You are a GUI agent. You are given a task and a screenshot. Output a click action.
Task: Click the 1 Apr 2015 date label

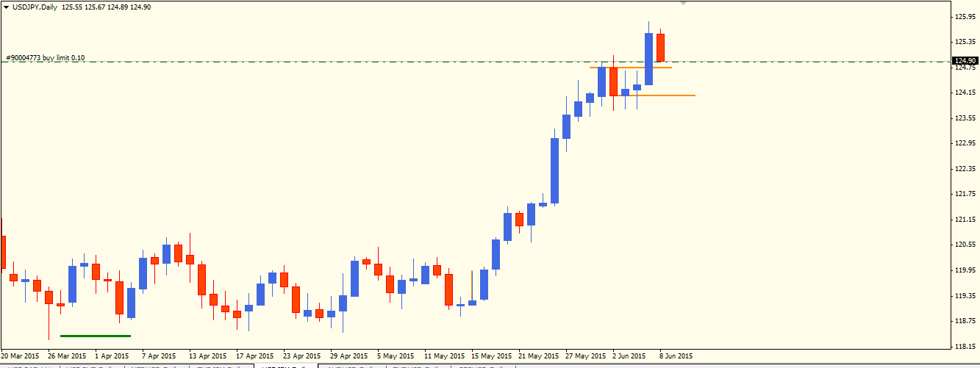(112, 356)
